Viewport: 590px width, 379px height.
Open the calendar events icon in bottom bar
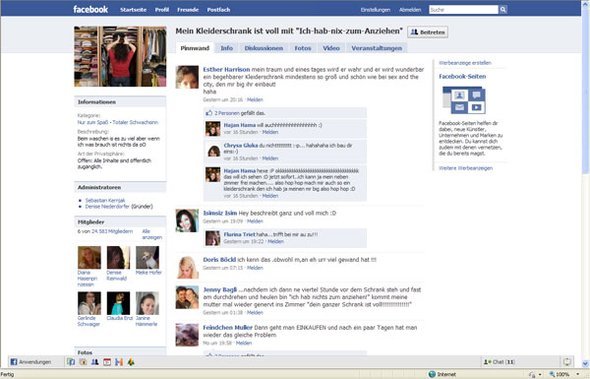[x=107, y=362]
